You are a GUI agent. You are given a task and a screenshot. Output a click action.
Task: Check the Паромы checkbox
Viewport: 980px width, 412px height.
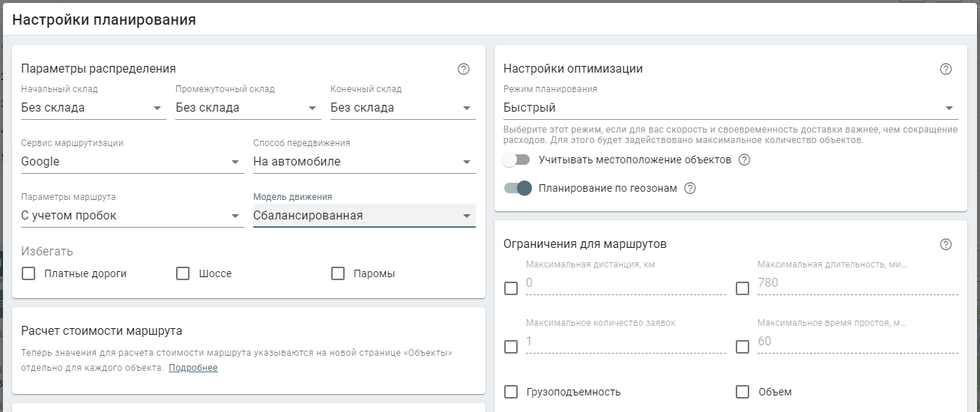tap(338, 273)
